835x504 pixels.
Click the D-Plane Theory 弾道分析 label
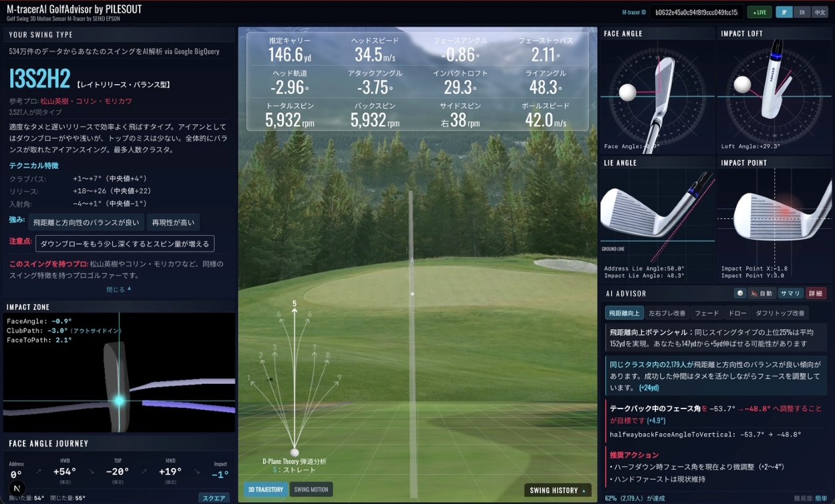pos(295,461)
